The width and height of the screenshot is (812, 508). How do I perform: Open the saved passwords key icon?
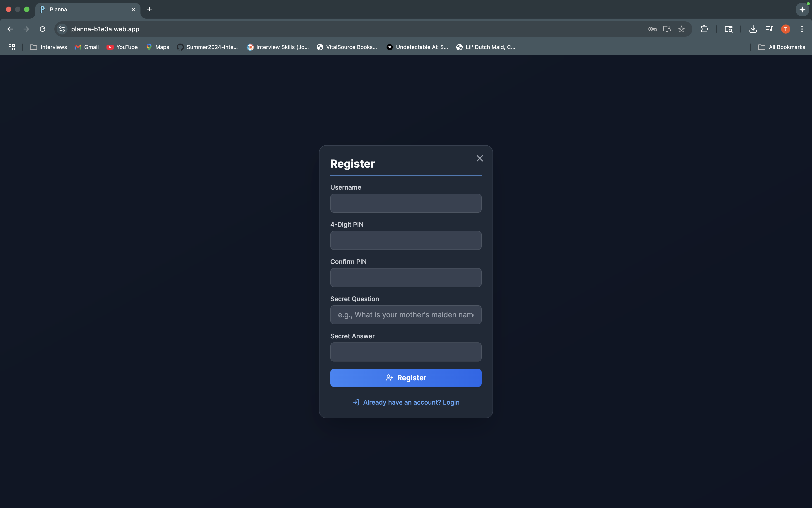coord(652,29)
